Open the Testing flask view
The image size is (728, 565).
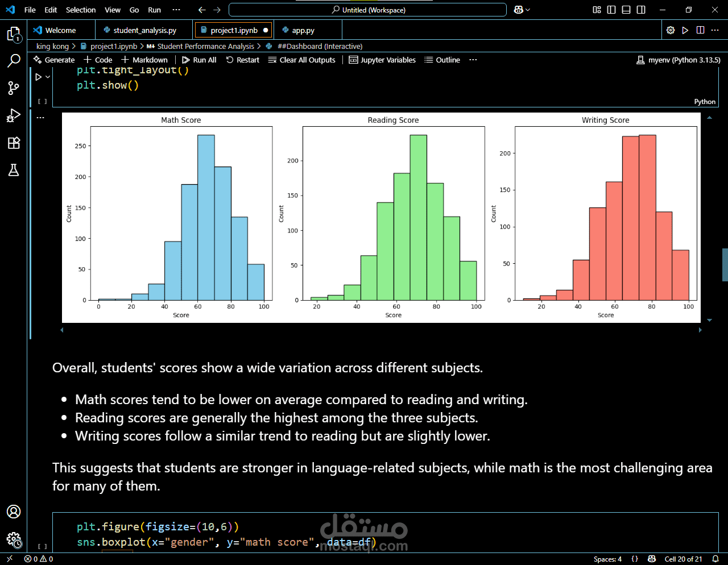pyautogui.click(x=14, y=170)
